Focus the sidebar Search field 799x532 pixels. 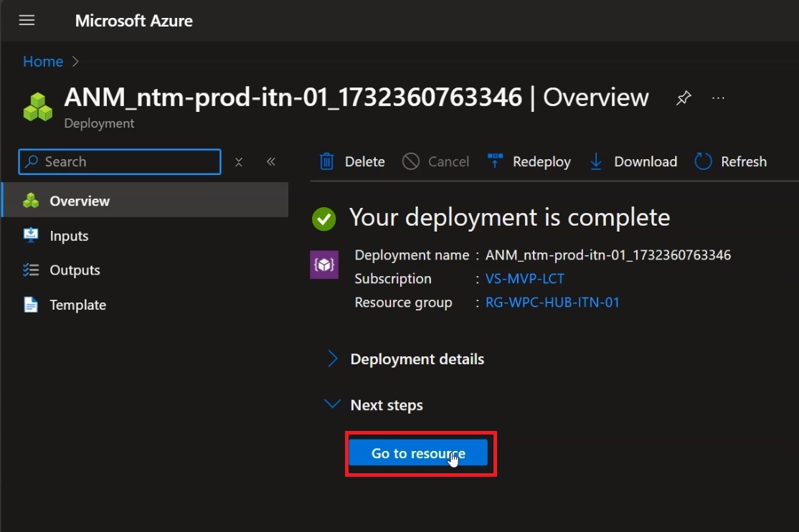(120, 161)
